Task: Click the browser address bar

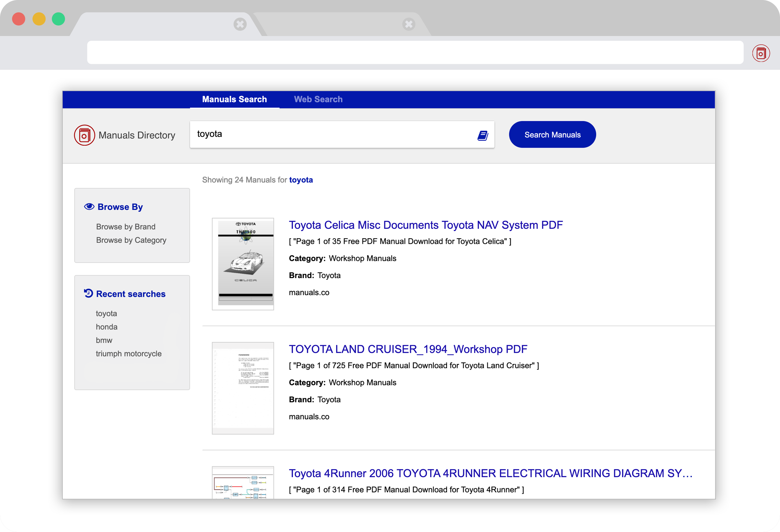Action: [415, 53]
